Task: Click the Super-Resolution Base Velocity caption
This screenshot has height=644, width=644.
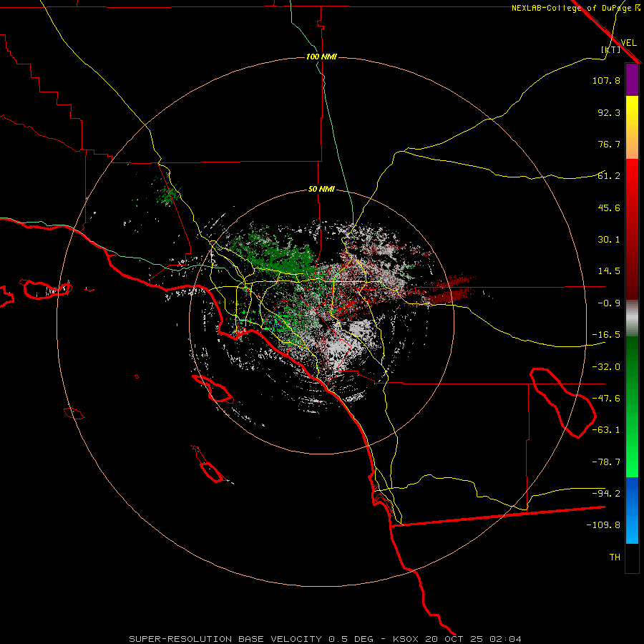Action: pyautogui.click(x=326, y=639)
